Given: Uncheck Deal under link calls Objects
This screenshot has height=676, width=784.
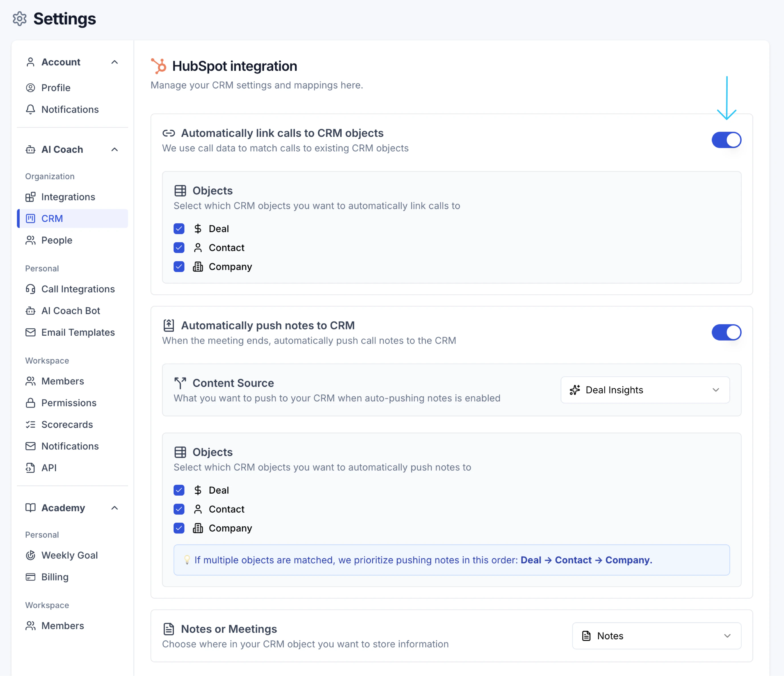Looking at the screenshot, I should (x=179, y=228).
